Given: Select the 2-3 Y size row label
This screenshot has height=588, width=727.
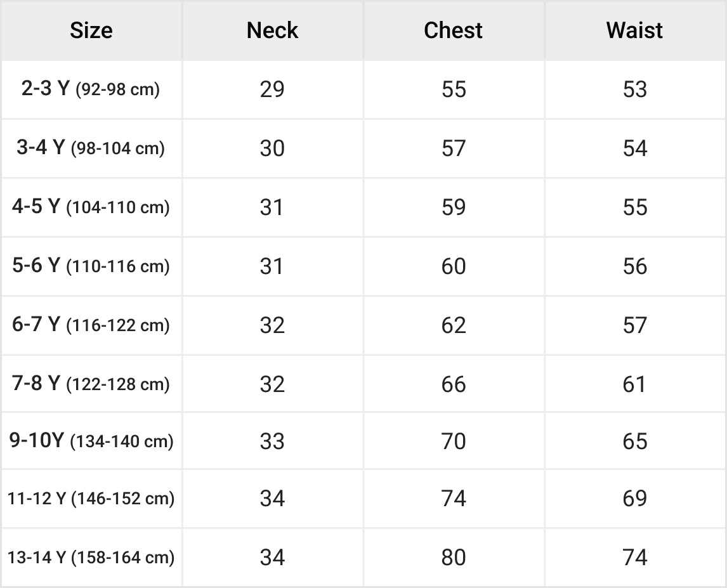Looking at the screenshot, I should [x=91, y=89].
